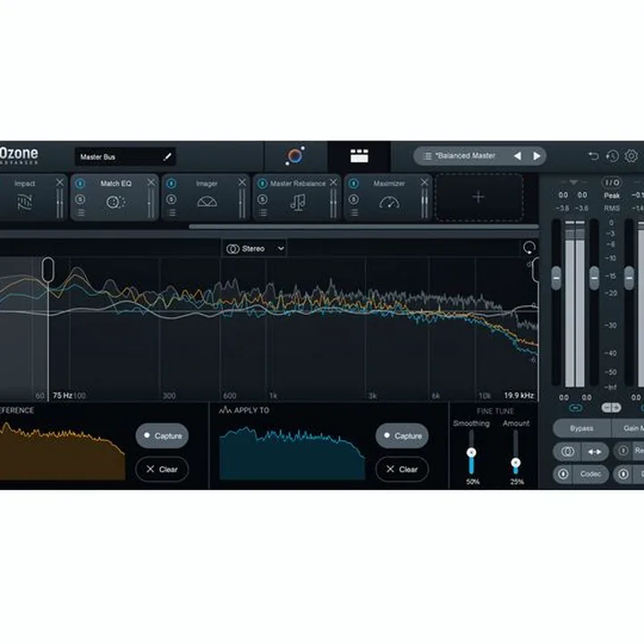Remove the Master Rebalance module
644x644 pixels.
click(x=333, y=182)
